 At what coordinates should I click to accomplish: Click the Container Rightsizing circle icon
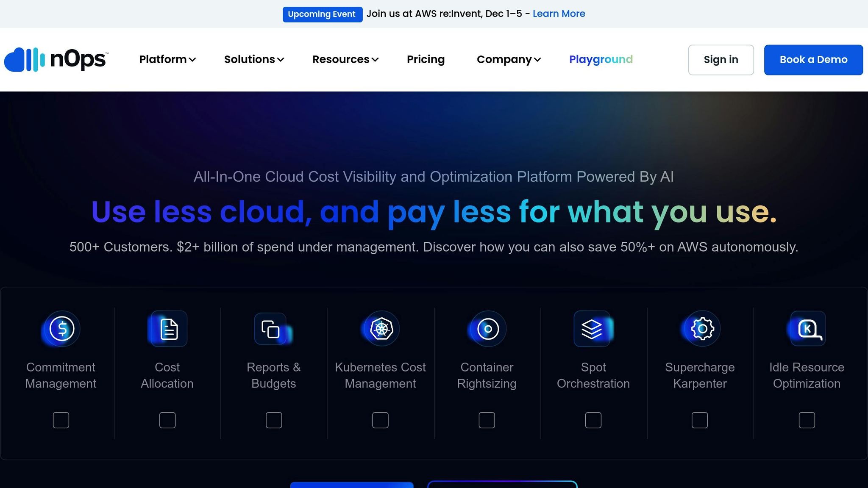[488, 329]
